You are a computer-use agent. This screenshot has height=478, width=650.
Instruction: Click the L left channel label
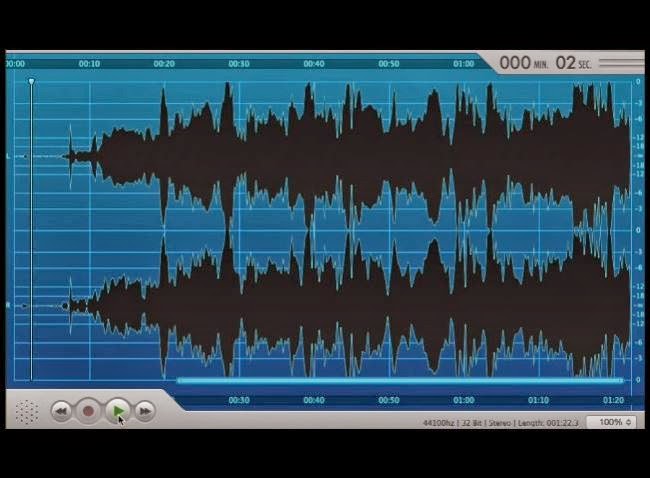coord(8,156)
